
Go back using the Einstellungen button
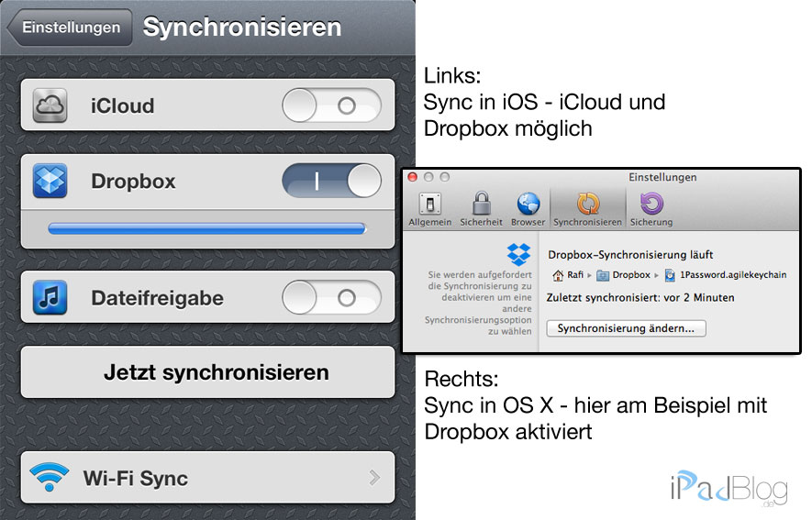coord(69,28)
